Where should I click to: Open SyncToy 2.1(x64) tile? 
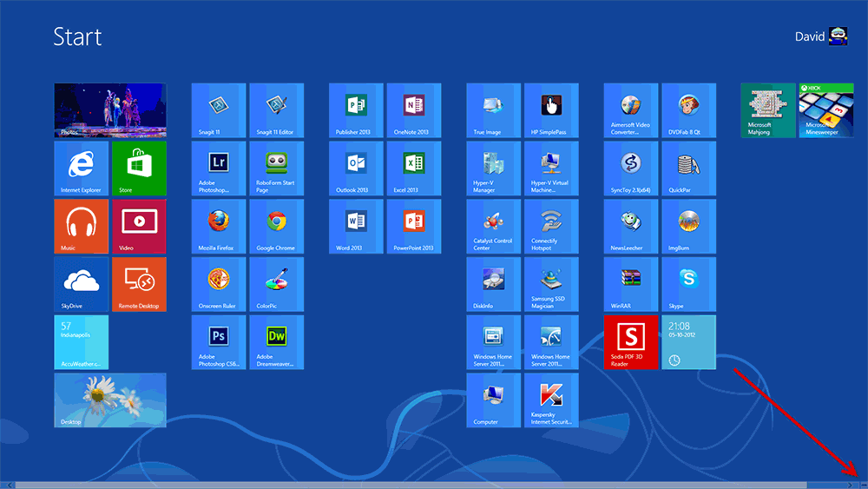pyautogui.click(x=631, y=169)
